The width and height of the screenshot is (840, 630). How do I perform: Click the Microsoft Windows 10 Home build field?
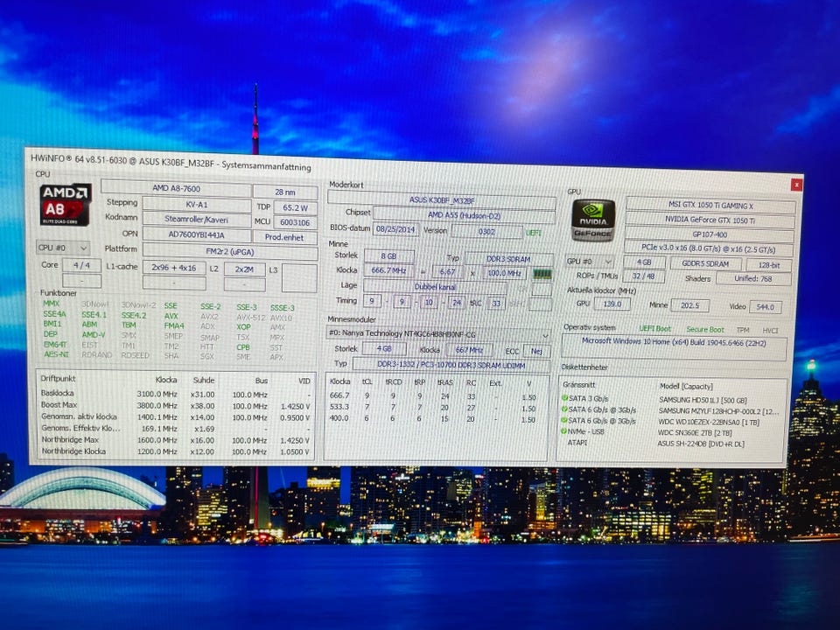(x=674, y=347)
